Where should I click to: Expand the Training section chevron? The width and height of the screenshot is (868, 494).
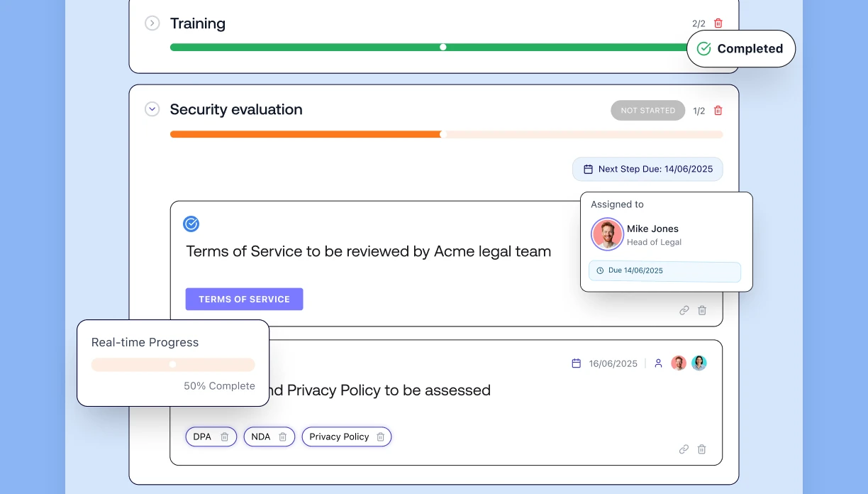pyautogui.click(x=152, y=23)
